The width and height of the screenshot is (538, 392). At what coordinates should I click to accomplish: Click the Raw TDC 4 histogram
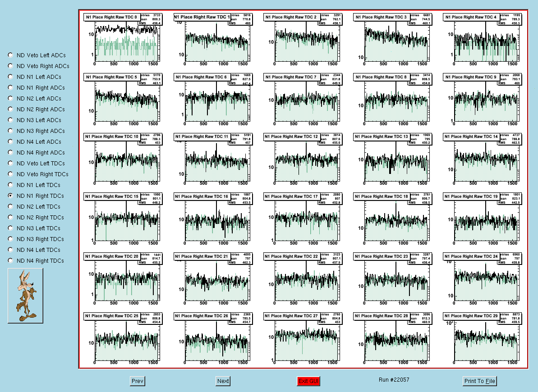pos(482,39)
